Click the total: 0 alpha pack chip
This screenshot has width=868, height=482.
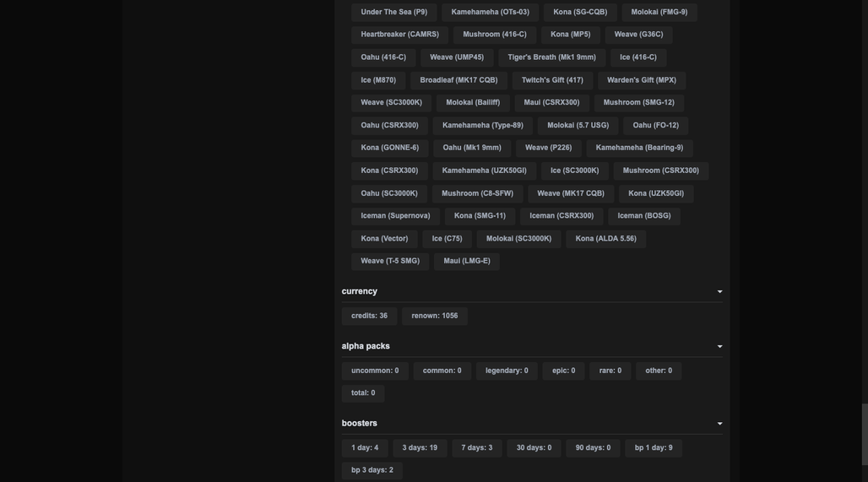[363, 393]
